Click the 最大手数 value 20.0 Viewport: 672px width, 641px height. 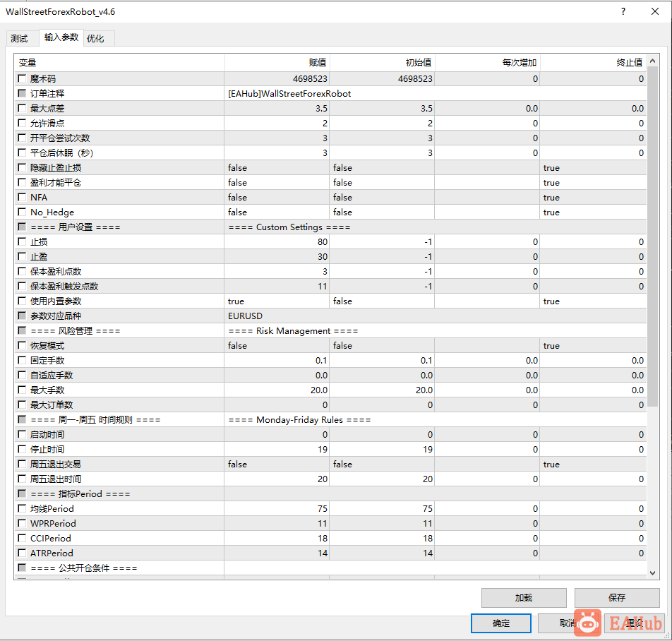277,390
